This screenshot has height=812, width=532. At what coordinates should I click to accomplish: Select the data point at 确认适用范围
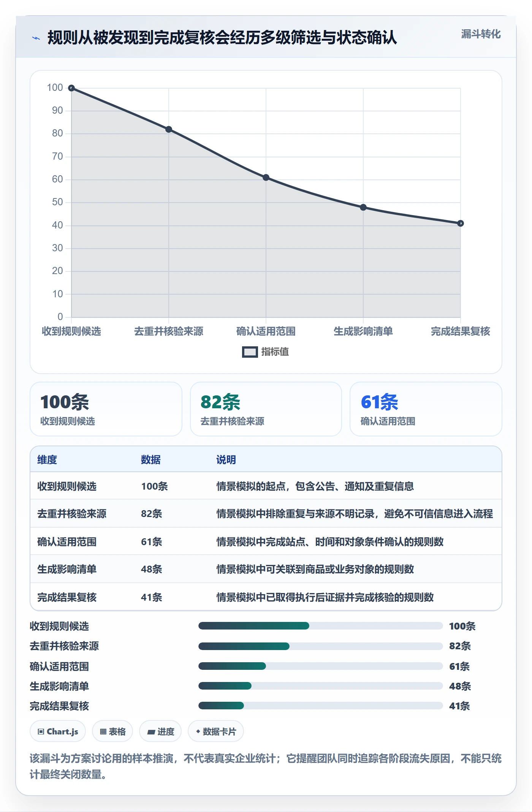(x=266, y=178)
